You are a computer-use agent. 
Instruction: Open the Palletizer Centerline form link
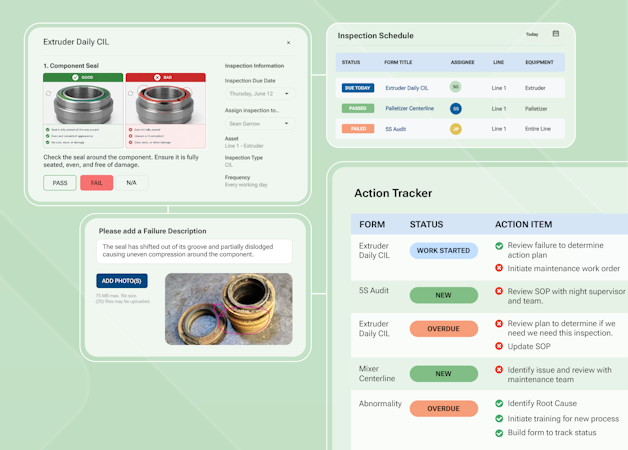[409, 108]
